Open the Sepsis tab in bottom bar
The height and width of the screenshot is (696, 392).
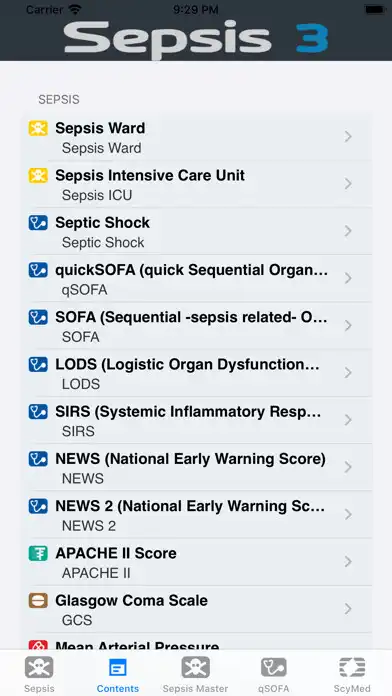39,675
